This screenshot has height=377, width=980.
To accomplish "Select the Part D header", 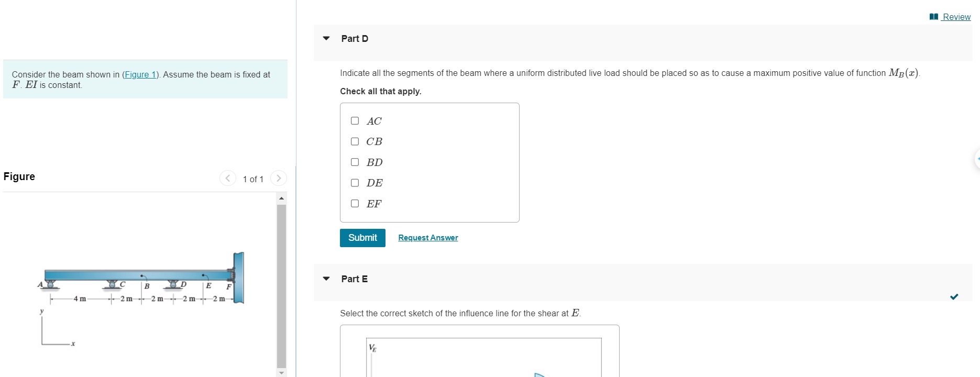I will coord(355,38).
